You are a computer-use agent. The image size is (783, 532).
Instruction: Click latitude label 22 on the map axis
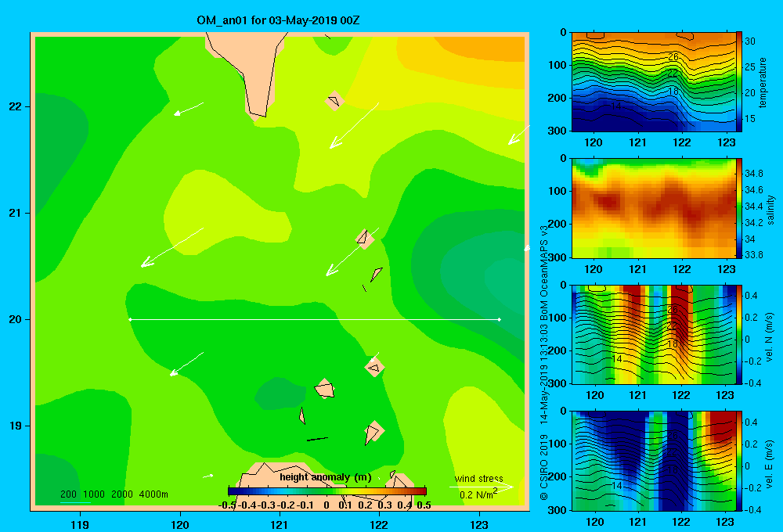(16, 106)
